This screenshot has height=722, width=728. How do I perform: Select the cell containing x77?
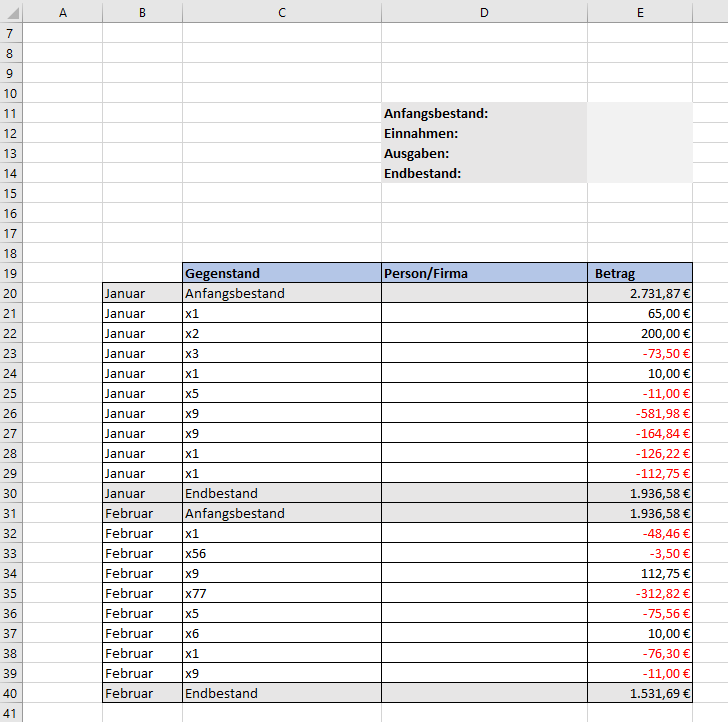[x=281, y=593]
